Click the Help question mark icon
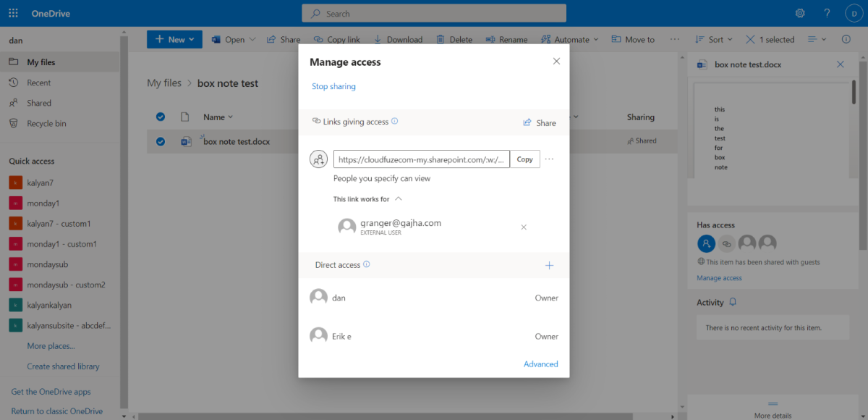The width and height of the screenshot is (868, 420). tap(827, 13)
